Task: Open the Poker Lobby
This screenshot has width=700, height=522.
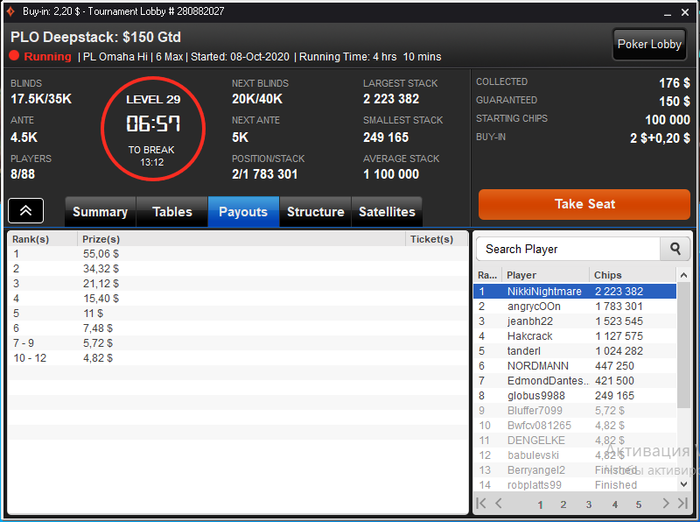Action: point(649,44)
